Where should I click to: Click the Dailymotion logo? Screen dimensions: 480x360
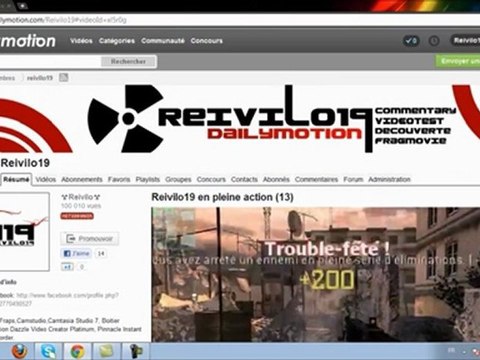28,41
